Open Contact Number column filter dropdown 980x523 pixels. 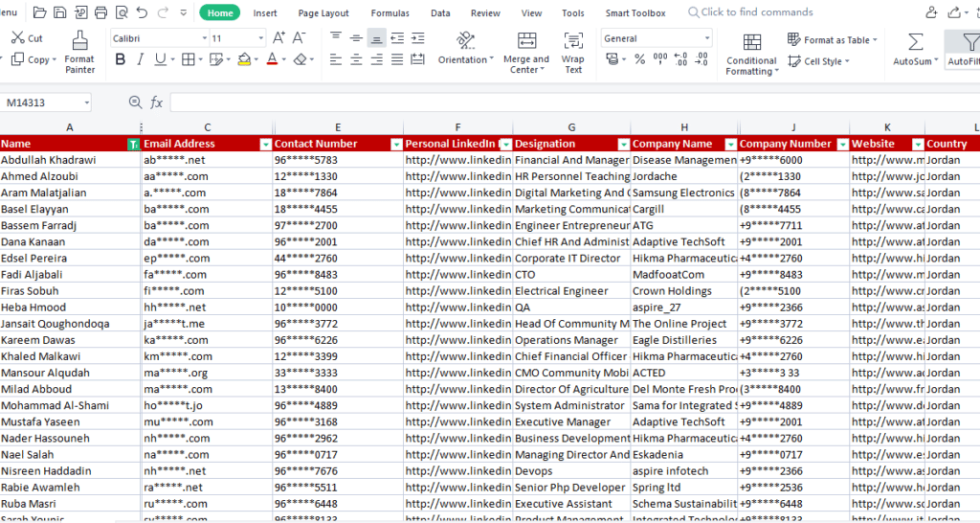click(x=396, y=145)
